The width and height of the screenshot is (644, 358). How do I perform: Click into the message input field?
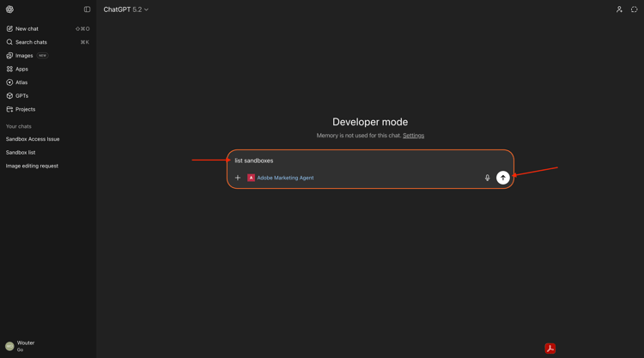[x=369, y=161]
